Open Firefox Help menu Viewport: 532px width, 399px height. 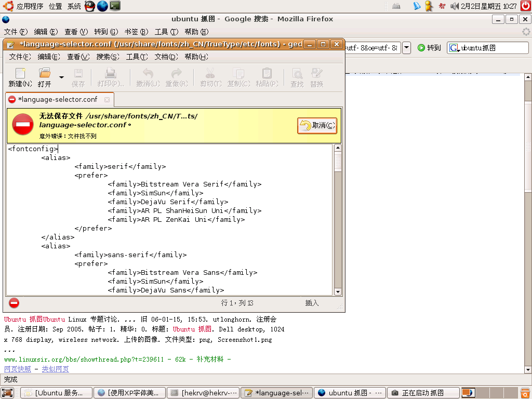click(x=196, y=32)
